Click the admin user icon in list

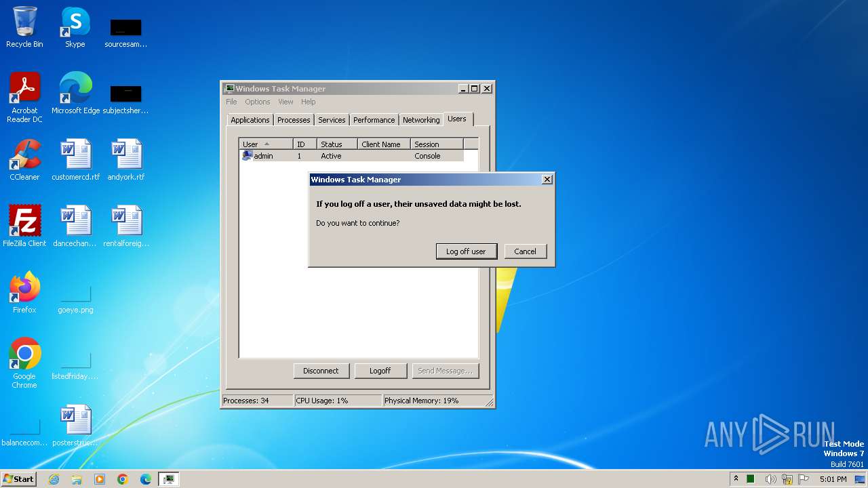click(x=248, y=156)
